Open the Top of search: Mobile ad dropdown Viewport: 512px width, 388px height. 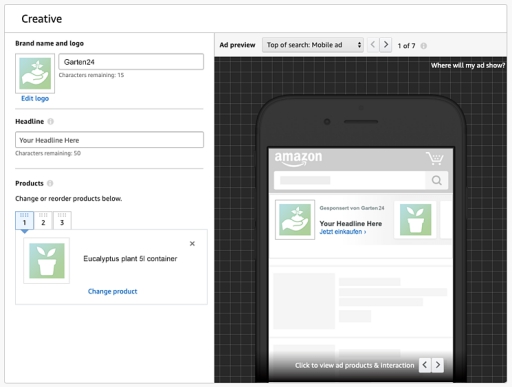click(x=313, y=45)
